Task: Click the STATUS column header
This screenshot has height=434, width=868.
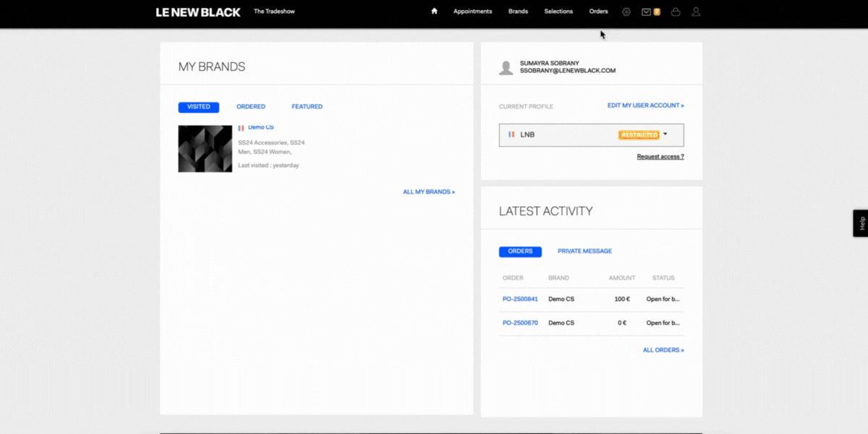Action: click(x=663, y=278)
